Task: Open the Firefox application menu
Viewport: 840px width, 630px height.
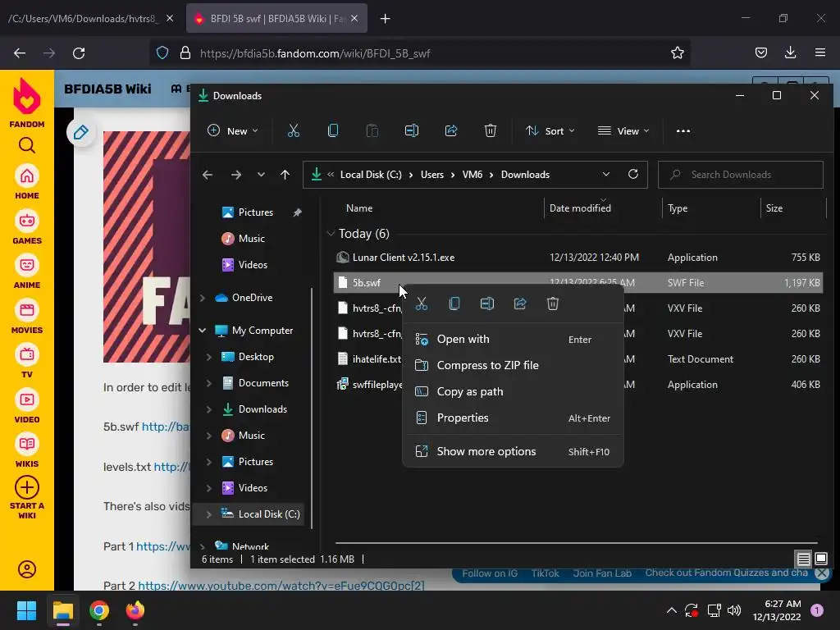Action: pos(820,52)
